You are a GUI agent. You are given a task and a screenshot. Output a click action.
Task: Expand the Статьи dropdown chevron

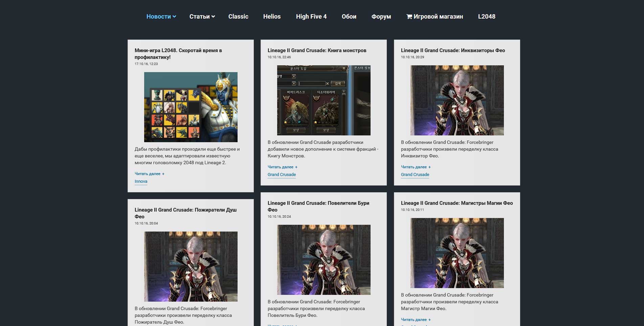pyautogui.click(x=213, y=17)
